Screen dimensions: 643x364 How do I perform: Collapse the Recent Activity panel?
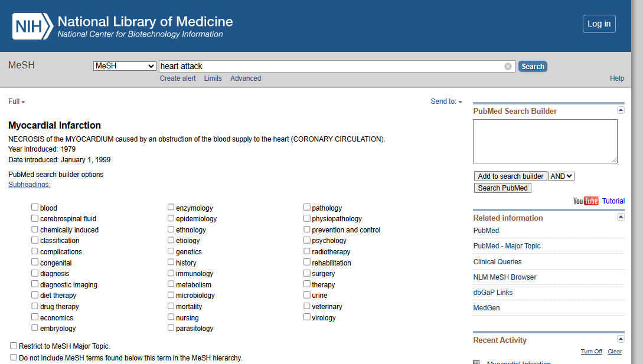[621, 339]
